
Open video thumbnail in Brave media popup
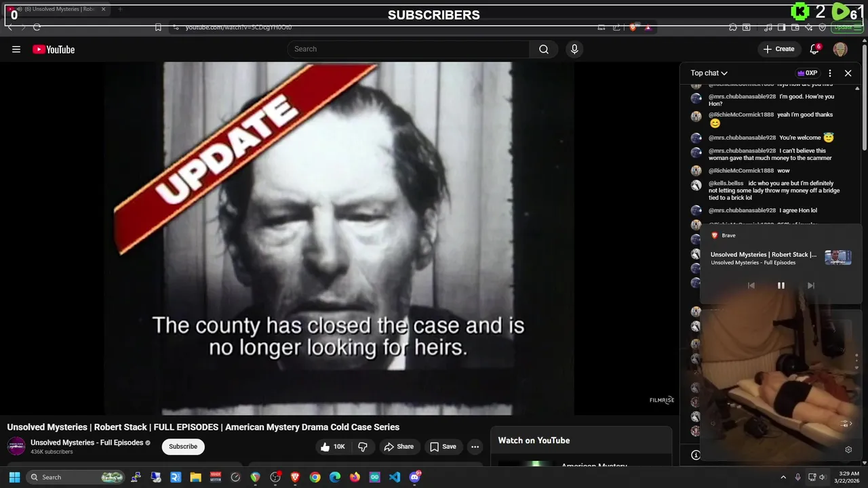point(838,258)
